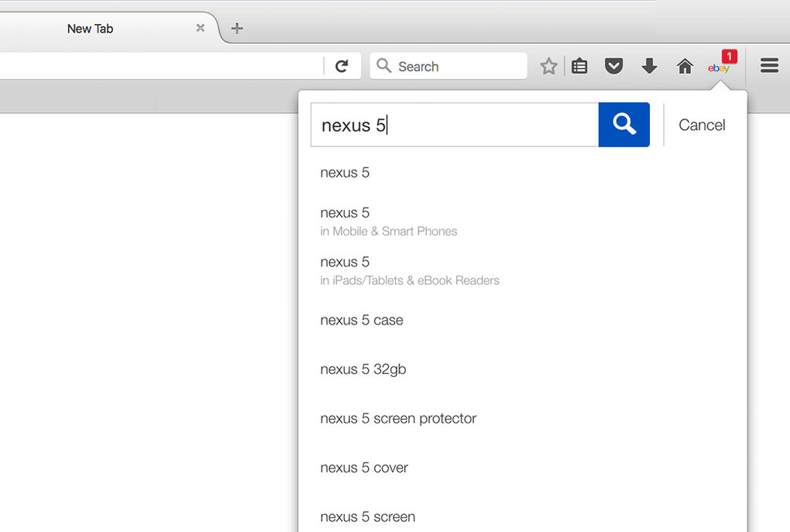This screenshot has height=532, width=790.
Task: Bookmark this page with the star icon
Action: point(549,67)
